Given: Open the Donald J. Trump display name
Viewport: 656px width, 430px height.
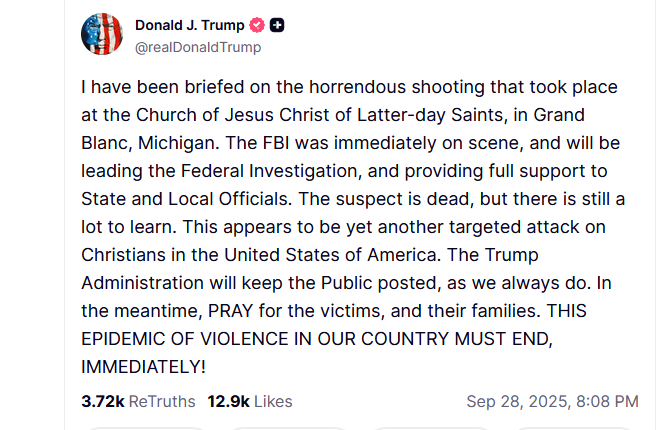Looking at the screenshot, I should (x=190, y=25).
